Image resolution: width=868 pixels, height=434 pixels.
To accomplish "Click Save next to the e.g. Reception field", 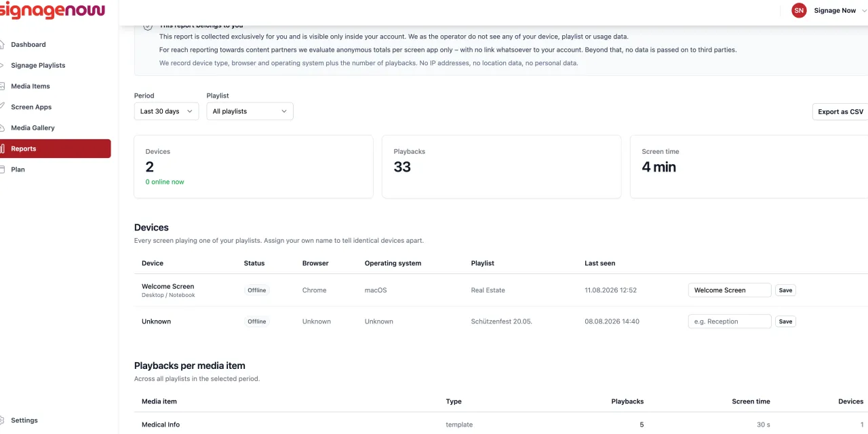I will coord(785,321).
